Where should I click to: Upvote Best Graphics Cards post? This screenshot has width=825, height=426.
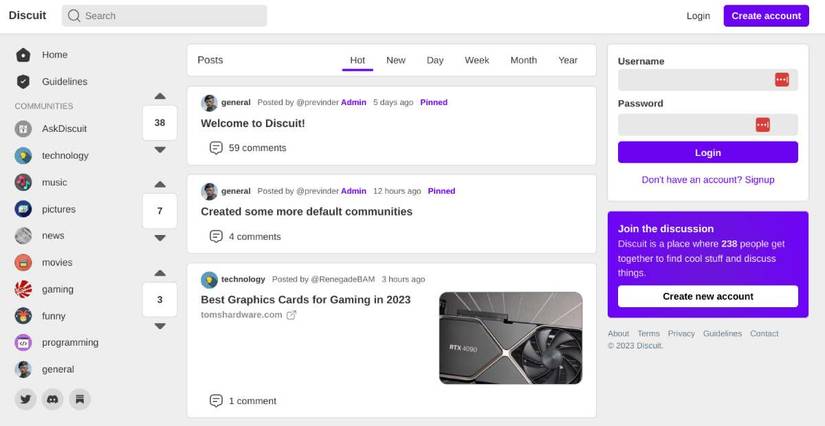click(160, 273)
